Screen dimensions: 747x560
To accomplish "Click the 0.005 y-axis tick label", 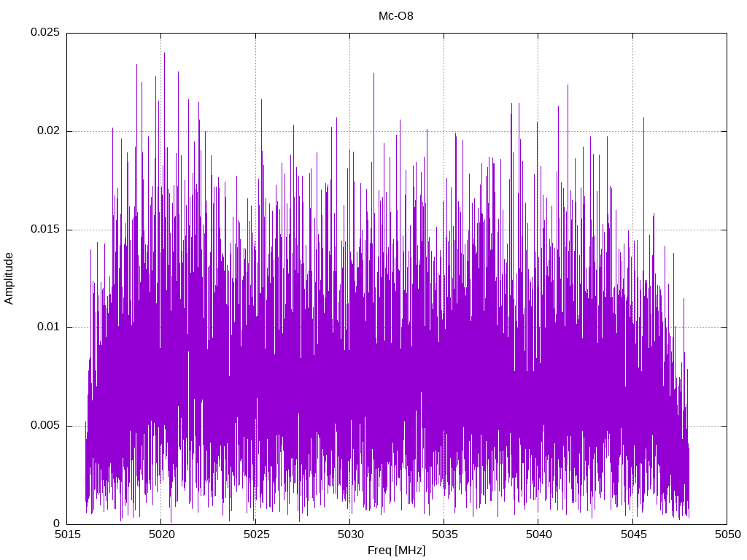I will tap(45, 425).
